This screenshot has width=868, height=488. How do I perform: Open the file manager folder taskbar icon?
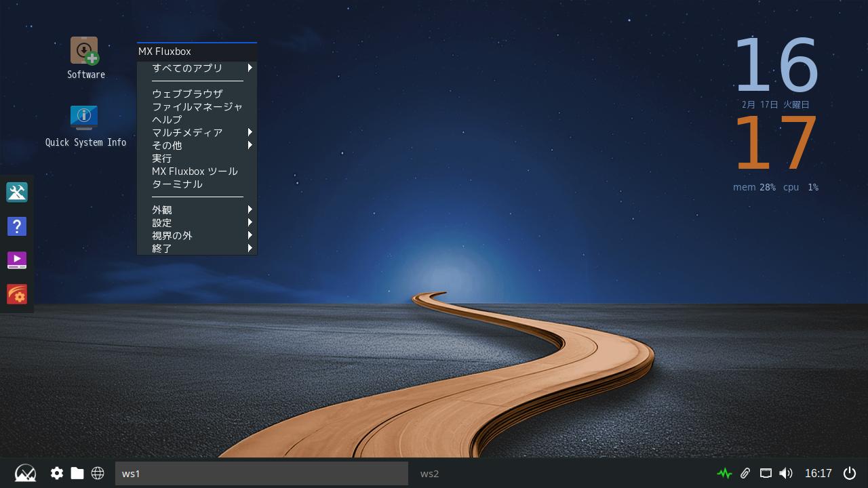[77, 473]
